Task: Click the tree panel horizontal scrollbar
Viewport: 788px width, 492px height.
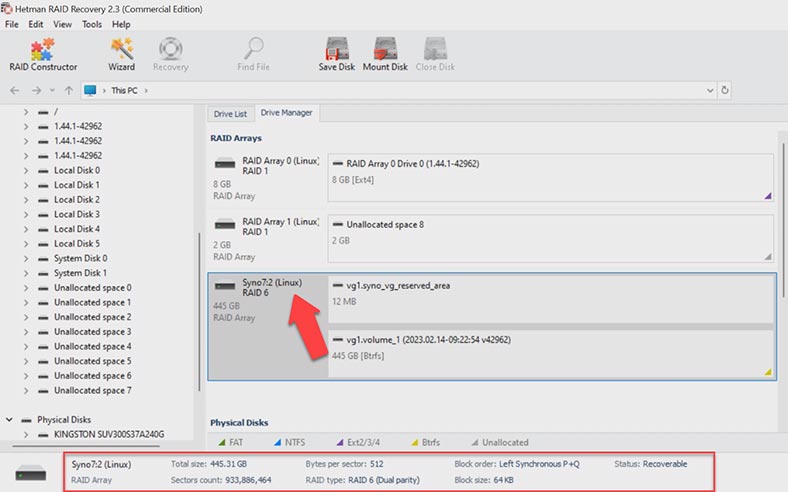Action: click(86, 446)
